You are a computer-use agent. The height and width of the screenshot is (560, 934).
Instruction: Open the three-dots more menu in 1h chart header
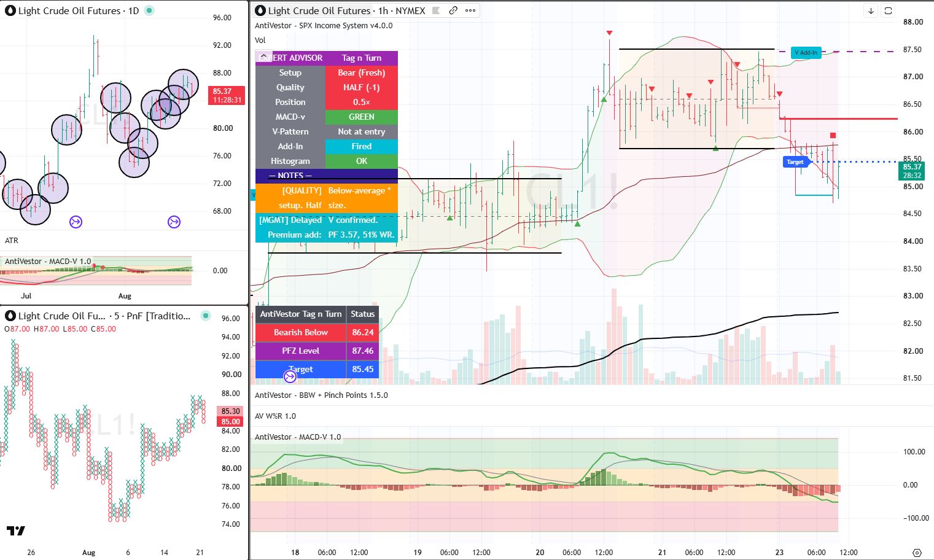click(x=470, y=10)
